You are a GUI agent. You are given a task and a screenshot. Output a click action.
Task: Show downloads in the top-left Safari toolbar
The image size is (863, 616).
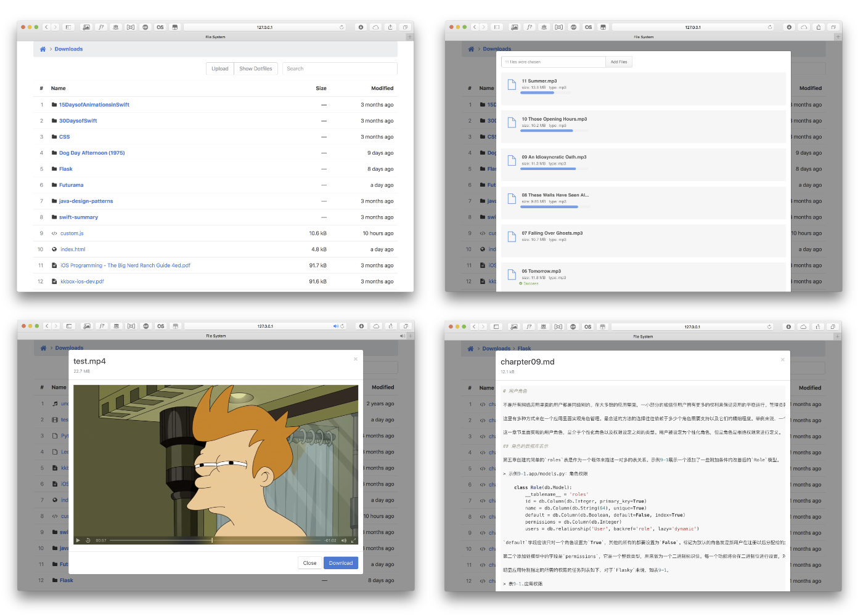point(361,27)
